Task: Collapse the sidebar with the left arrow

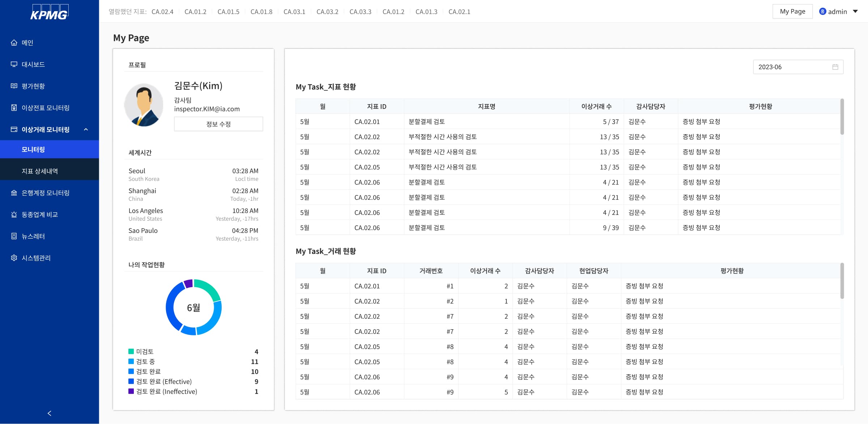Action: [50, 413]
